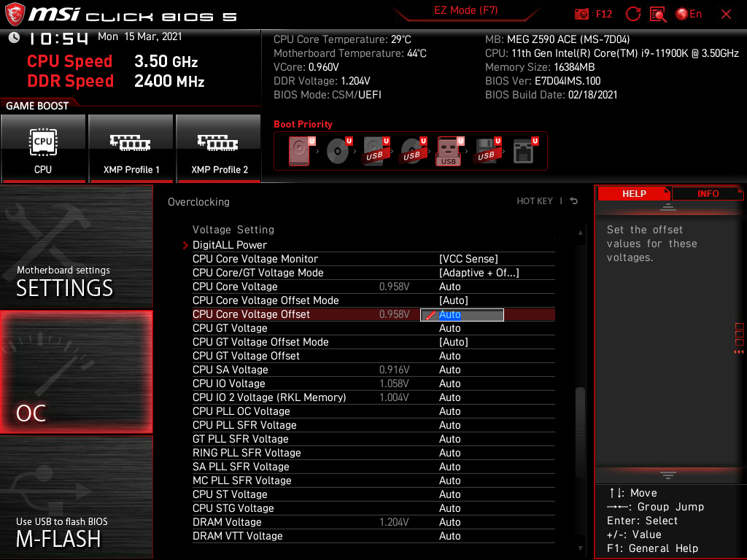This screenshot has height=560, width=747.
Task: Select the CPU STG Voltage row
Action: [373, 507]
